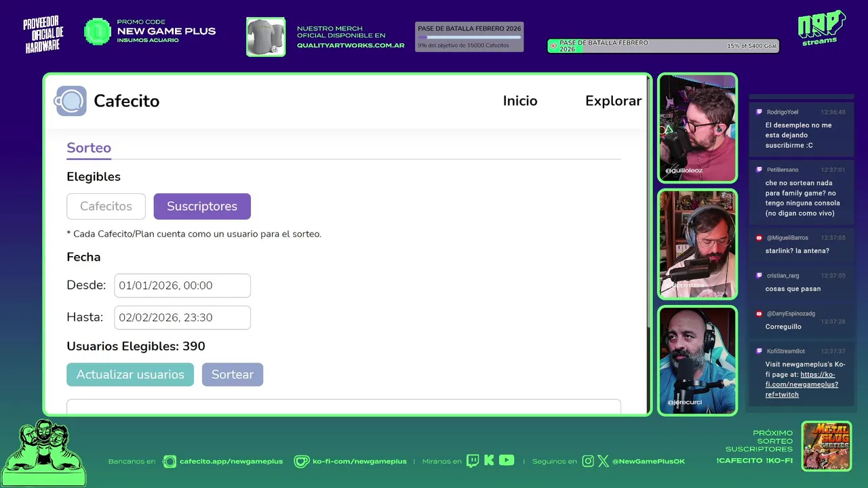868x488 pixels.
Task: Click the PetiBersano username in chat
Action: 783,169
